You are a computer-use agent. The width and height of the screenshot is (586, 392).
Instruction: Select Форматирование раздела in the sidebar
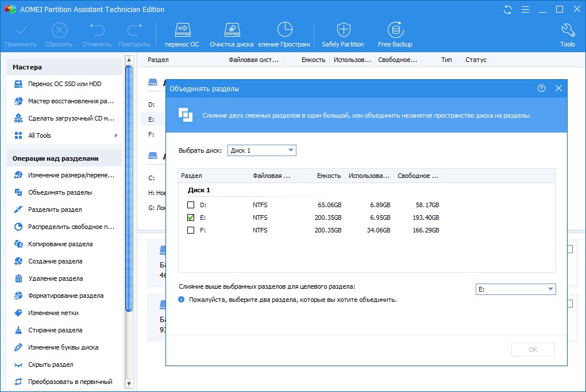pos(65,296)
